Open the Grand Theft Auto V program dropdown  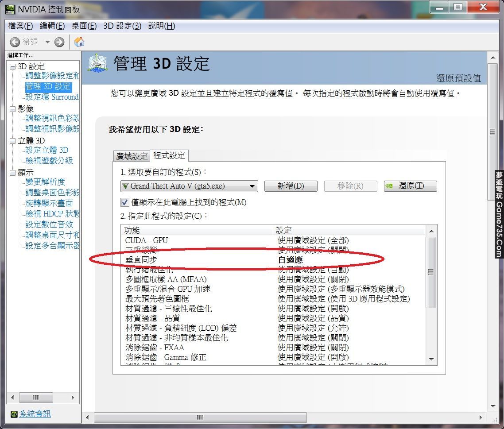tap(189, 186)
